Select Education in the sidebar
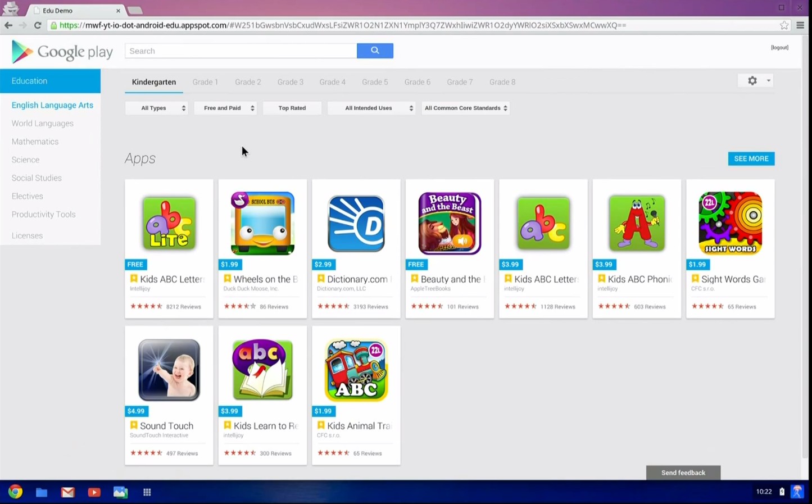 [50, 81]
